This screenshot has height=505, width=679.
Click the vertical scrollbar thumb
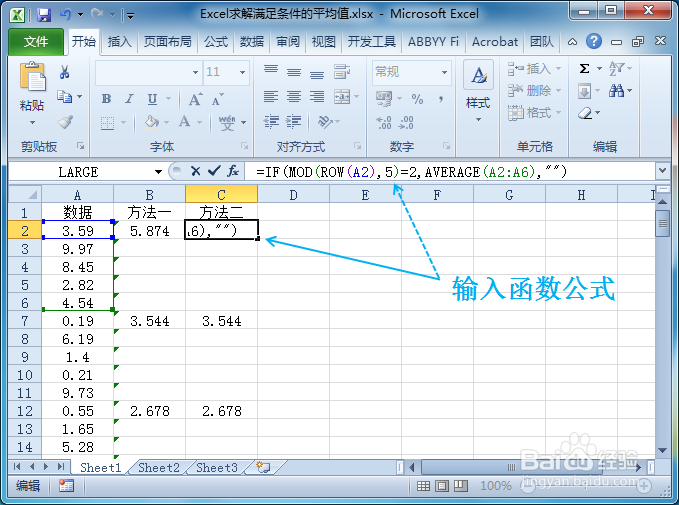click(x=662, y=223)
